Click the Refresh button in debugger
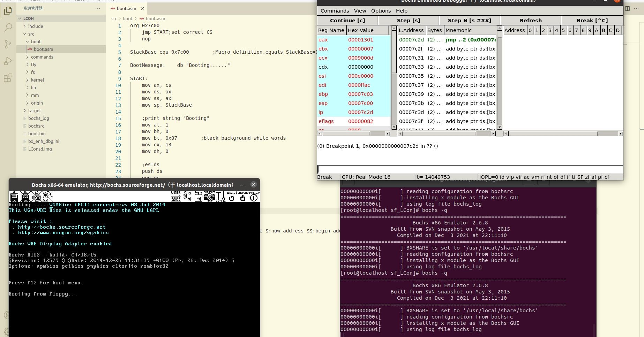 click(531, 21)
